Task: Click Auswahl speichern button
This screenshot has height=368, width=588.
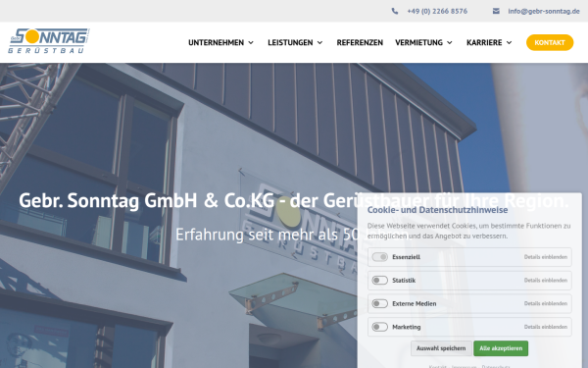Action: pyautogui.click(x=441, y=348)
